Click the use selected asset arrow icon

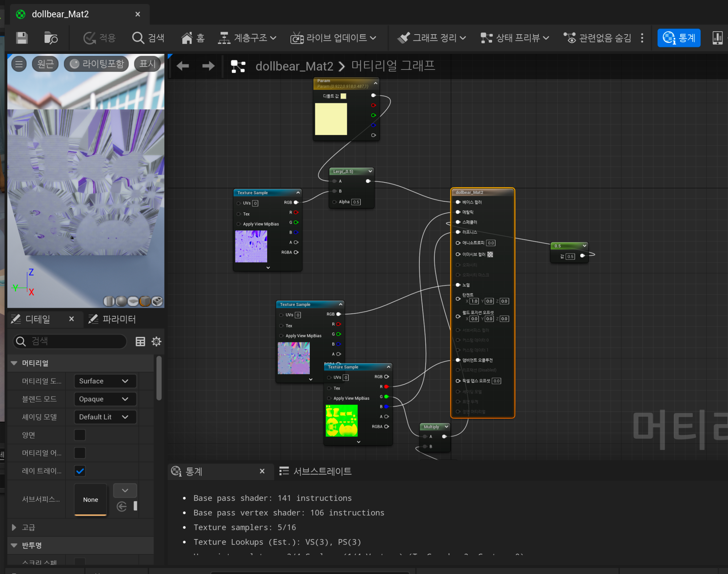(x=122, y=506)
